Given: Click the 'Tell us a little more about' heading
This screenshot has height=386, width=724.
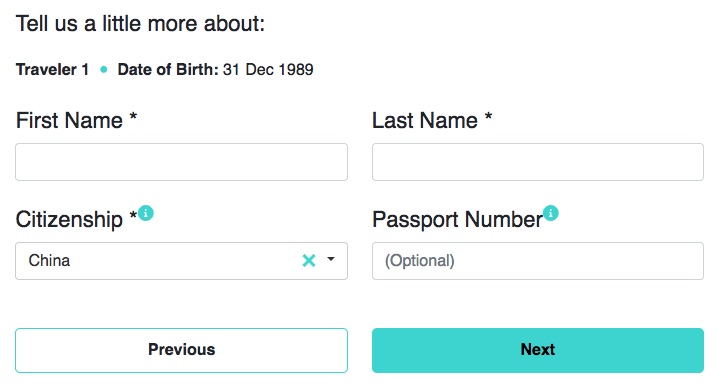Looking at the screenshot, I should click(140, 23).
